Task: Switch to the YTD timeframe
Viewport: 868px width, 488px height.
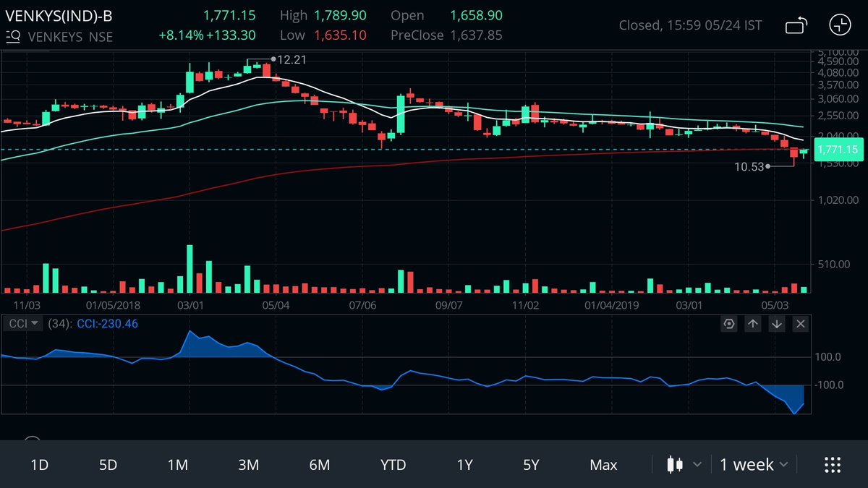Action: [x=393, y=465]
